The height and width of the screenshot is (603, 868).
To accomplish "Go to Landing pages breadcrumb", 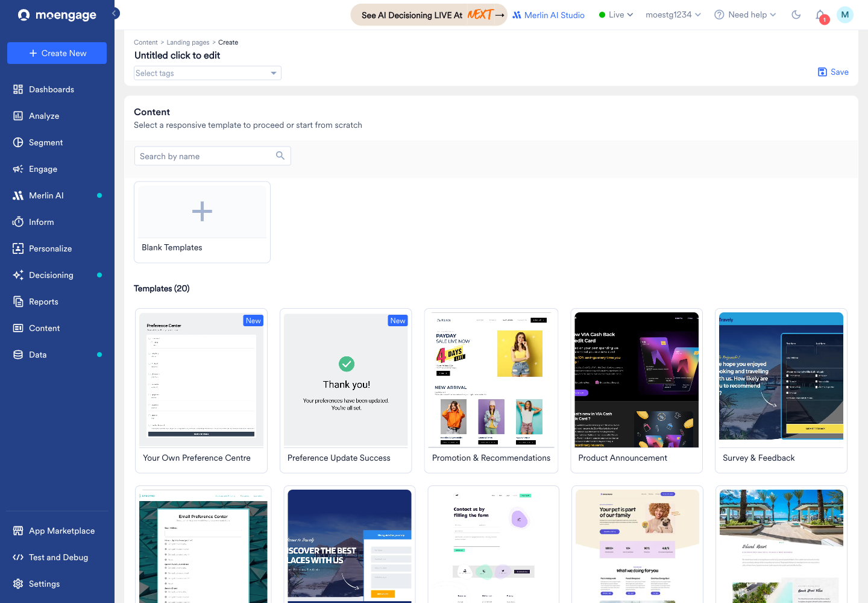I will 188,42.
